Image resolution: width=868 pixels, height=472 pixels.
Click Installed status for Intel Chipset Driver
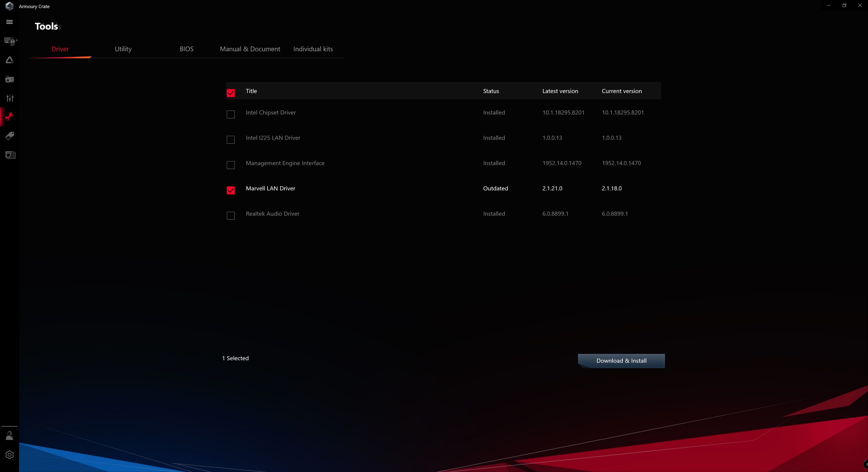click(x=494, y=112)
